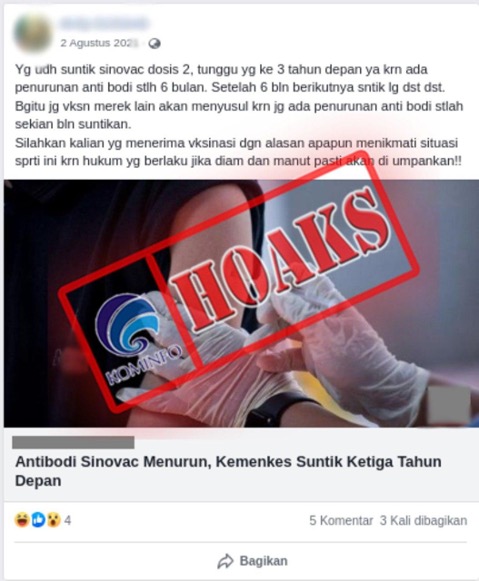
Task: Click the 2 Agustus post date
Action: [99, 43]
